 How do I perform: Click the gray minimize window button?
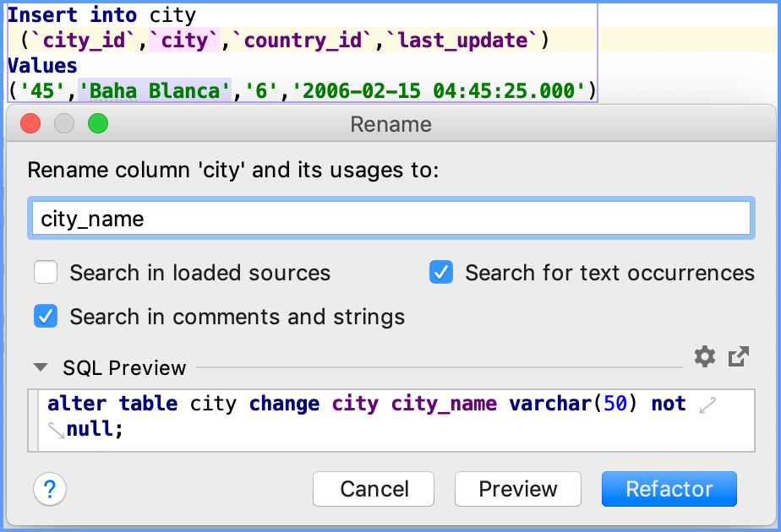[64, 124]
